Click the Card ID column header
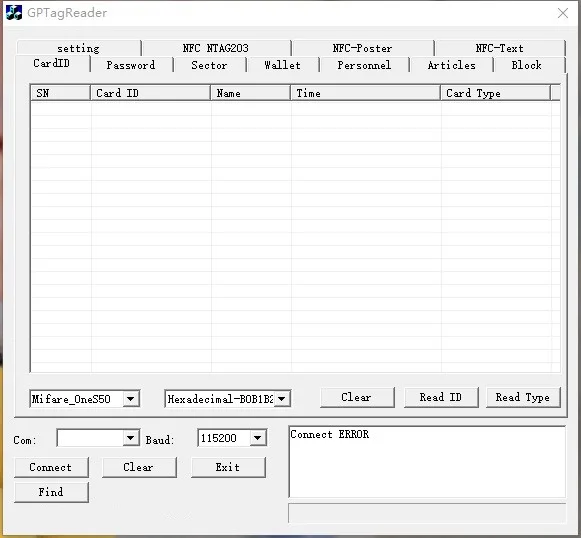This screenshot has width=581, height=538. [x=150, y=93]
